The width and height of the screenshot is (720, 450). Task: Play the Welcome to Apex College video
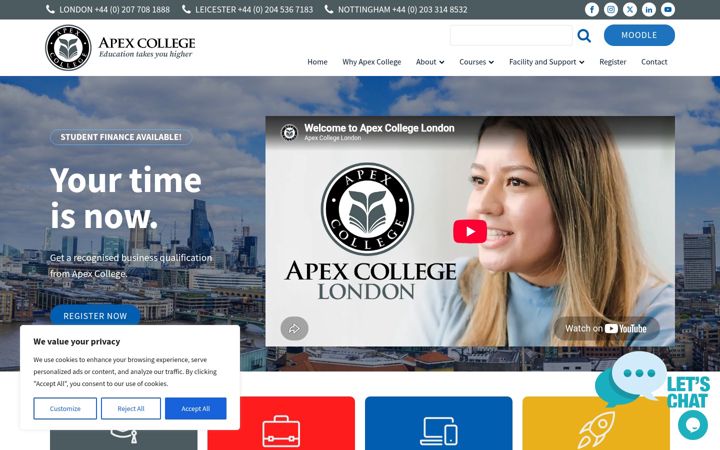point(470,231)
